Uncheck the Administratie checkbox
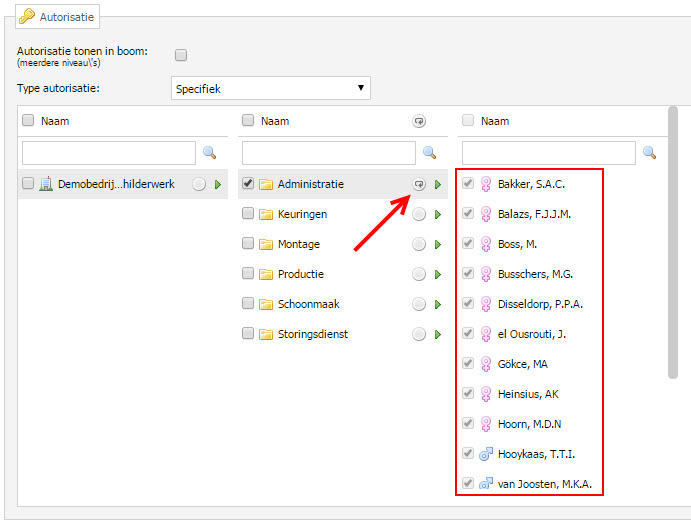691x525 pixels. [x=248, y=184]
